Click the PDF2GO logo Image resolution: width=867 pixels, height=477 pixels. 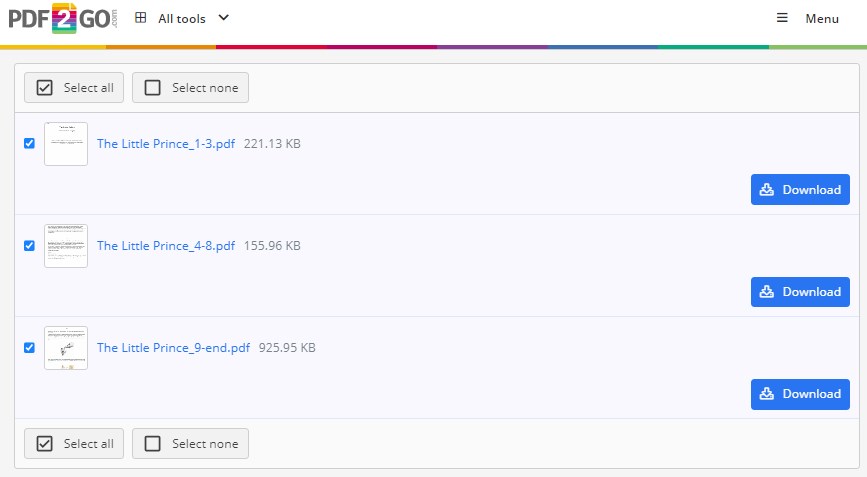tap(62, 21)
